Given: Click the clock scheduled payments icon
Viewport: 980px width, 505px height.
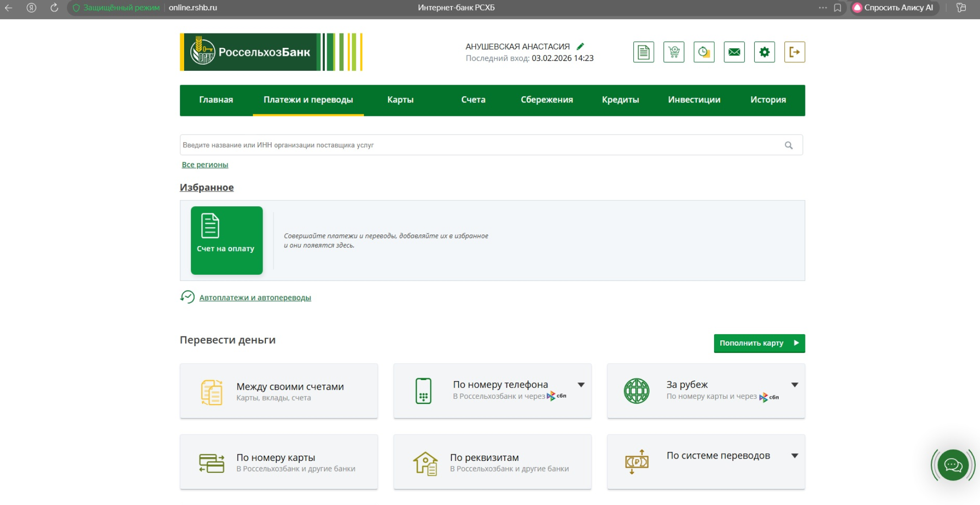Looking at the screenshot, I should (704, 52).
